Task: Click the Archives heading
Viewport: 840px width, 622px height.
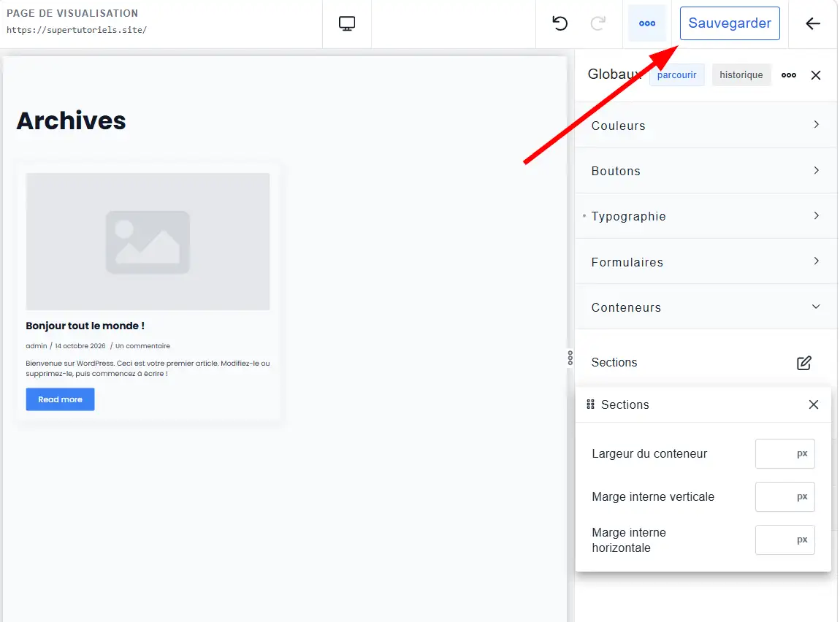Action: pyautogui.click(x=72, y=121)
